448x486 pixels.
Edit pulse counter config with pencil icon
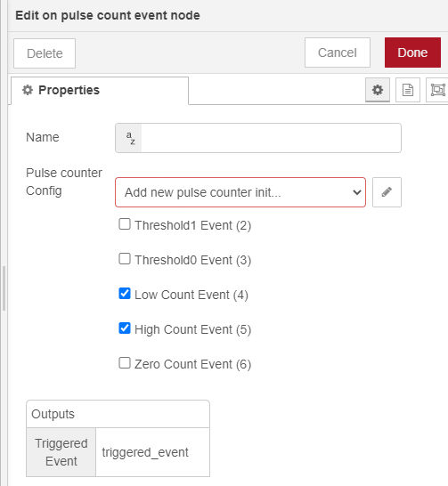(387, 192)
